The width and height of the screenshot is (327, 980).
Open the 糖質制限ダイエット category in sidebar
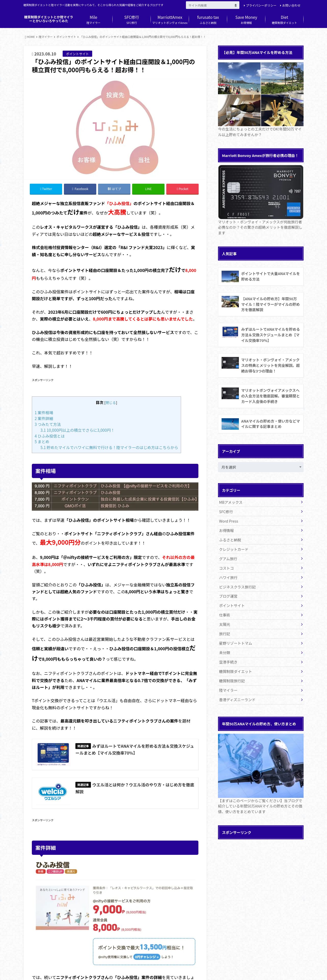pos(260,671)
